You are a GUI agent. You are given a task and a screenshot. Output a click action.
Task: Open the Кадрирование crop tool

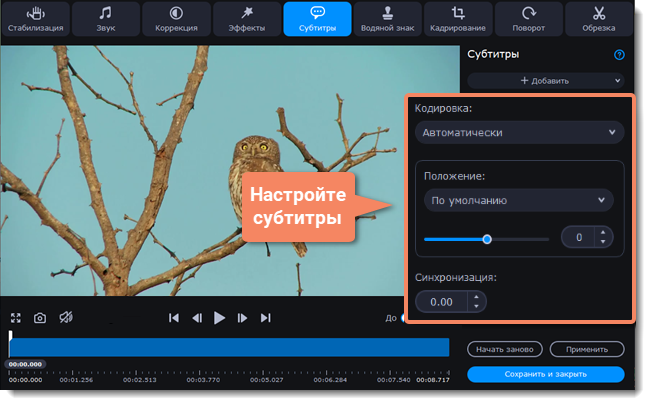pyautogui.click(x=458, y=13)
